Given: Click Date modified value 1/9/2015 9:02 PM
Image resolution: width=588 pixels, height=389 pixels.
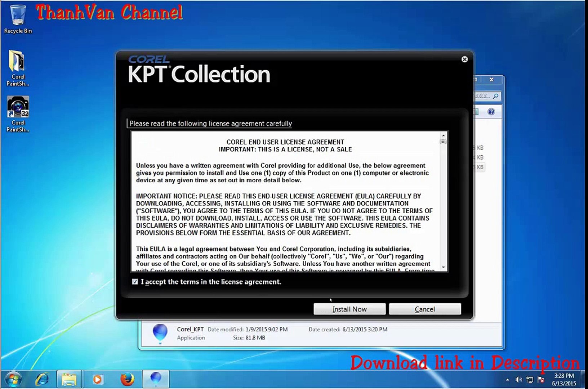Looking at the screenshot, I should pos(266,329).
